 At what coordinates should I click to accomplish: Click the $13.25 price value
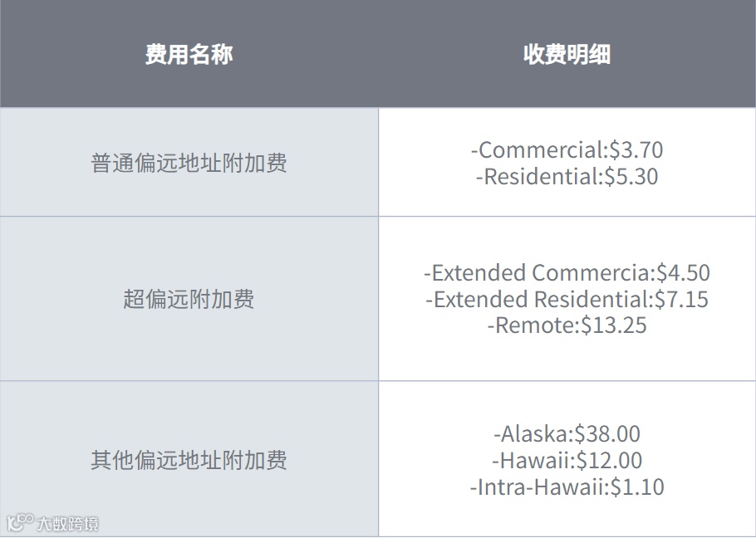613,325
